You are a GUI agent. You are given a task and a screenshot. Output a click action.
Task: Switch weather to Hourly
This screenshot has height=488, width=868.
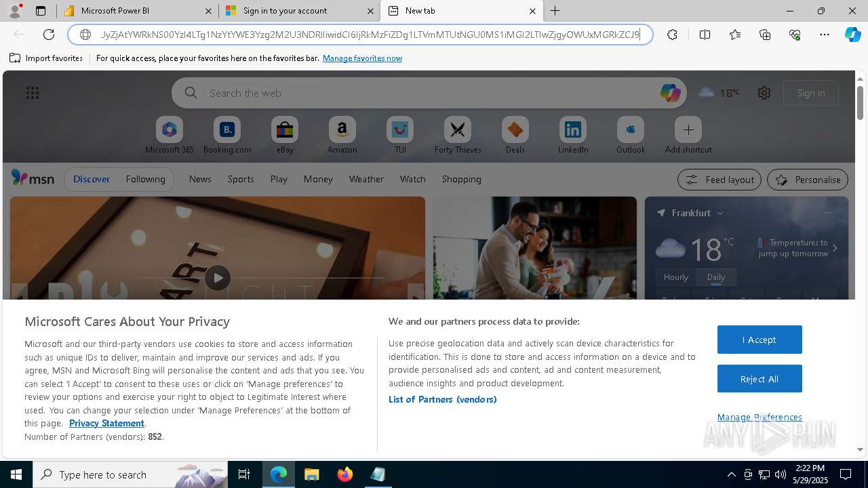tap(676, 277)
